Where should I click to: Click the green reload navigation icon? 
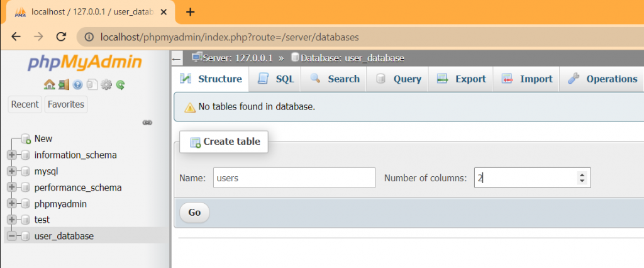(120, 84)
